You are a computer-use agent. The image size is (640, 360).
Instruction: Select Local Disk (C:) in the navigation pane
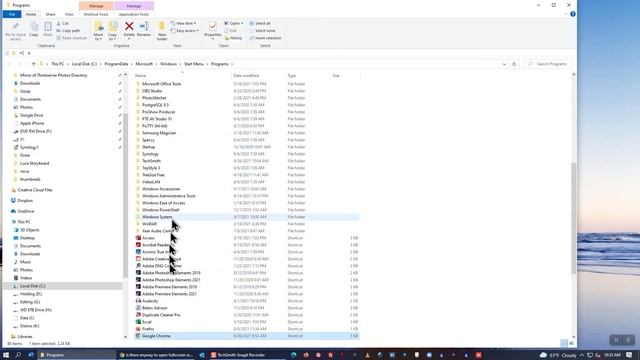[63, 286]
